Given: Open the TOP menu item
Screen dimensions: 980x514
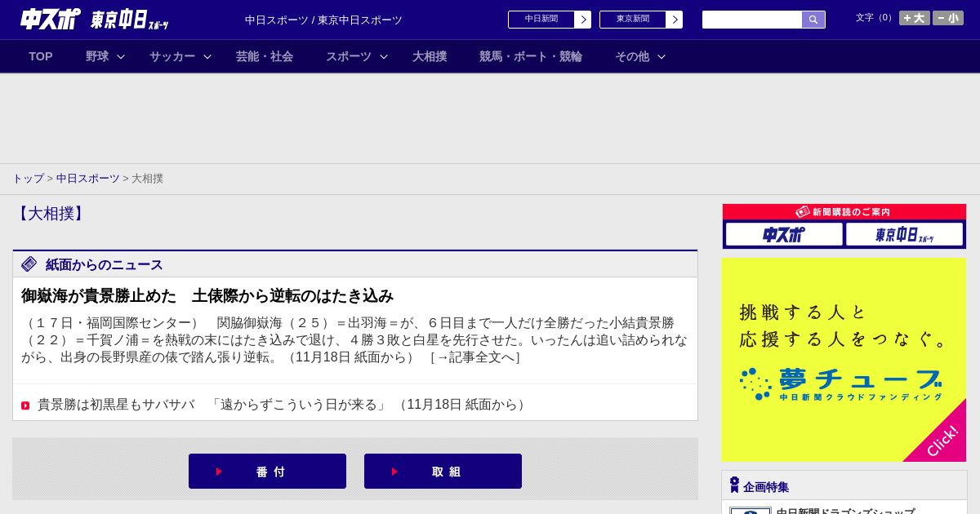Looking at the screenshot, I should pyautogui.click(x=41, y=56).
